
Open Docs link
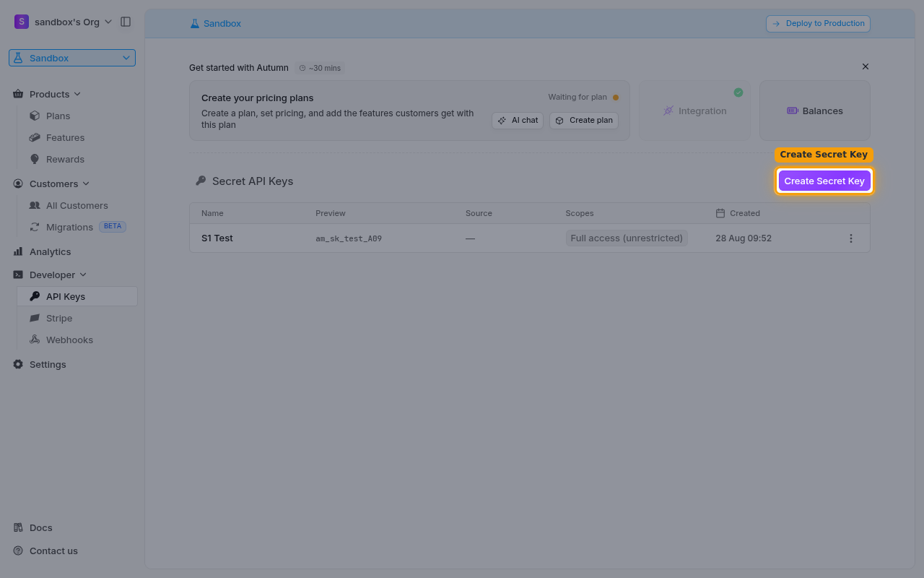coord(40,527)
